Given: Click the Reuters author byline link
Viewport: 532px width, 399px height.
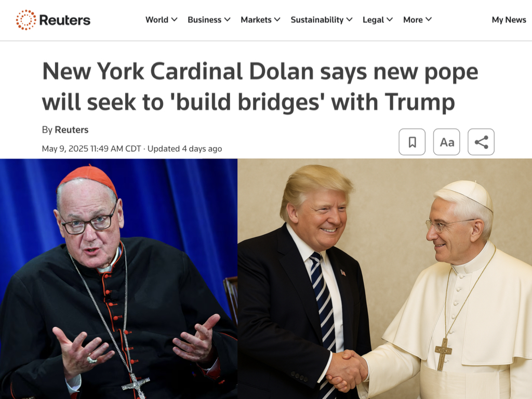Looking at the screenshot, I should [72, 129].
